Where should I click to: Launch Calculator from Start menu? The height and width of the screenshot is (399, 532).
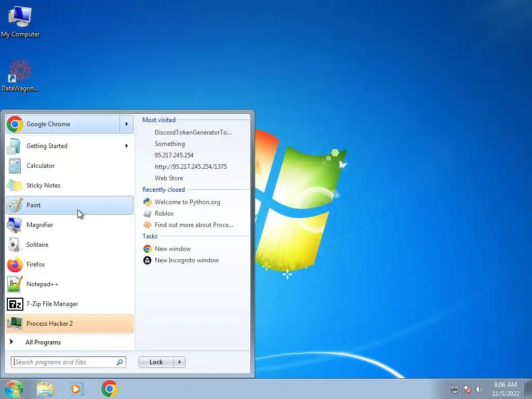tap(70, 166)
